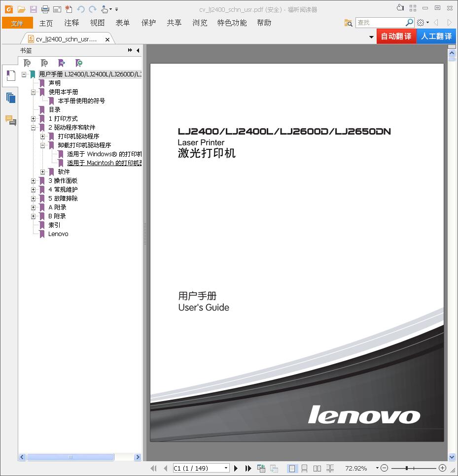This screenshot has width=458, height=476.
Task: Click the bookmark arrow icon in bookmarks toolbar
Action: tap(62, 63)
